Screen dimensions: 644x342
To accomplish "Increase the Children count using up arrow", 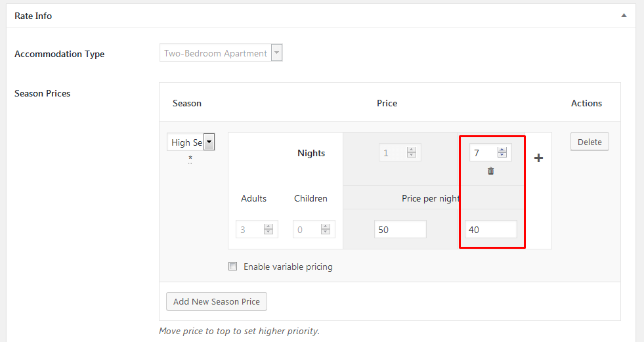I will pos(325,226).
